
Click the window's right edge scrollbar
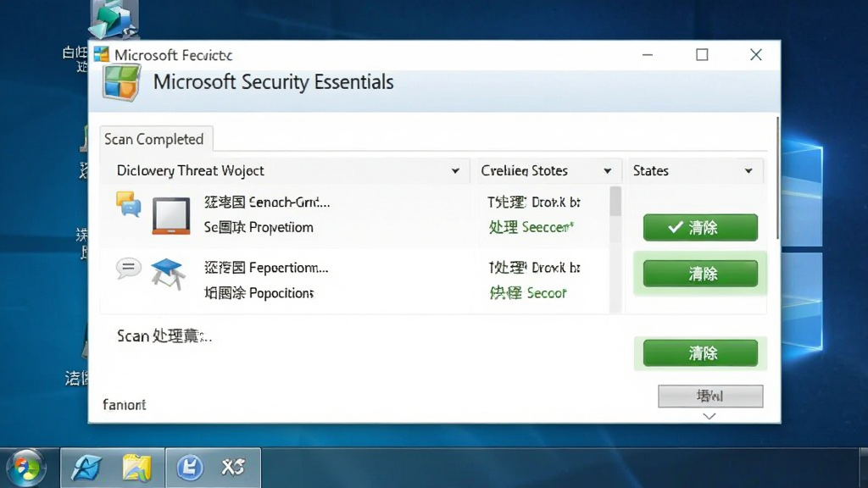(778, 178)
